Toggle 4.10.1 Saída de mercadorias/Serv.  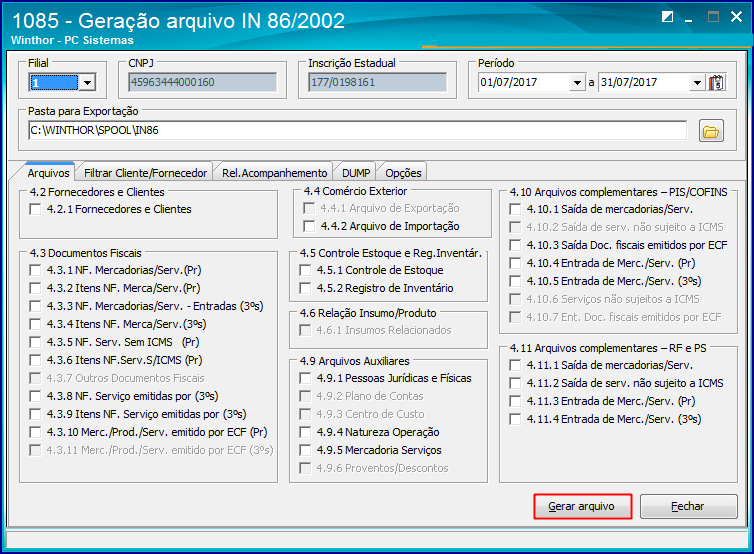515,209
